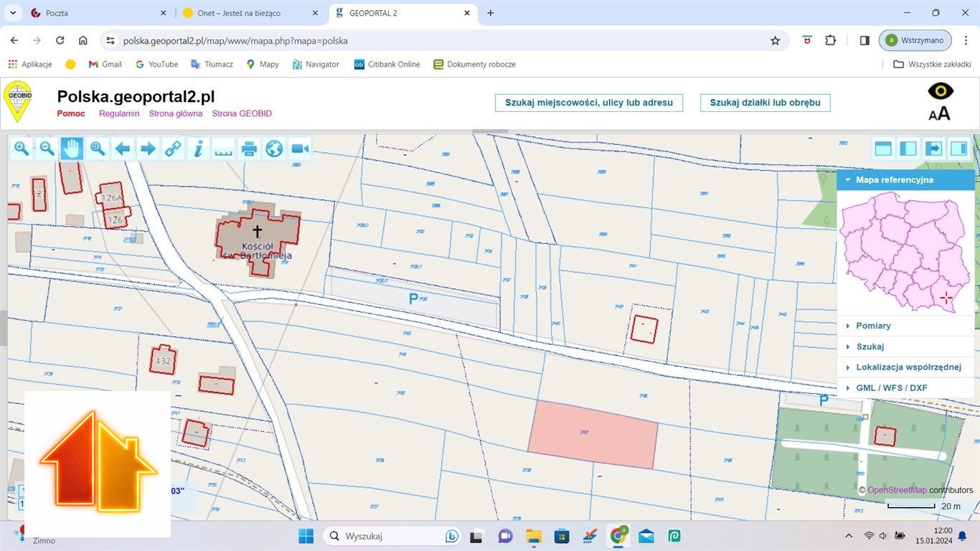This screenshot has height=551, width=980.
Task: Select the info identify tool
Action: [199, 149]
